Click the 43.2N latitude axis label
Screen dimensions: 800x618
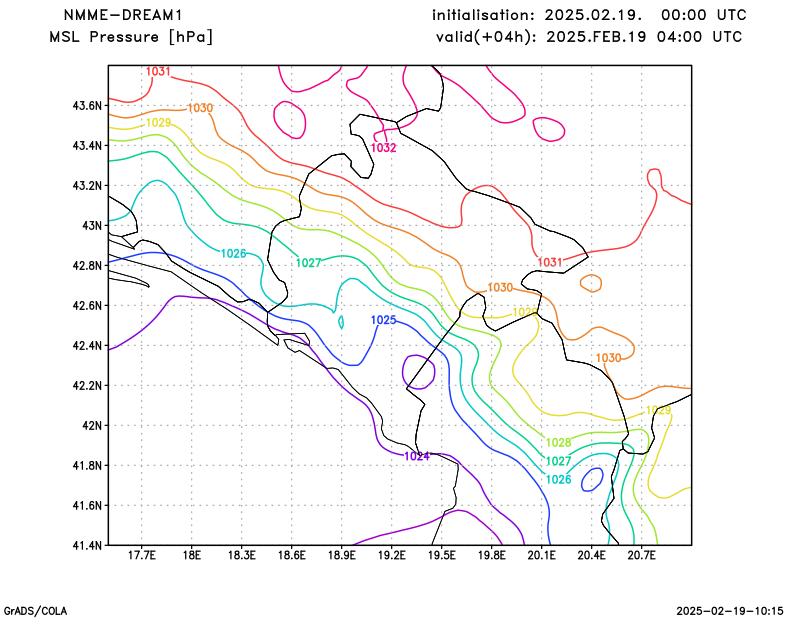click(x=87, y=186)
